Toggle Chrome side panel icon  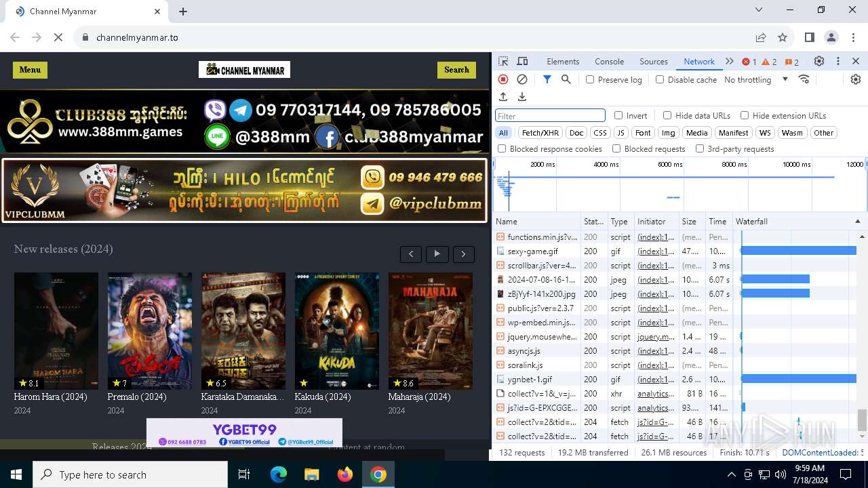tap(810, 37)
